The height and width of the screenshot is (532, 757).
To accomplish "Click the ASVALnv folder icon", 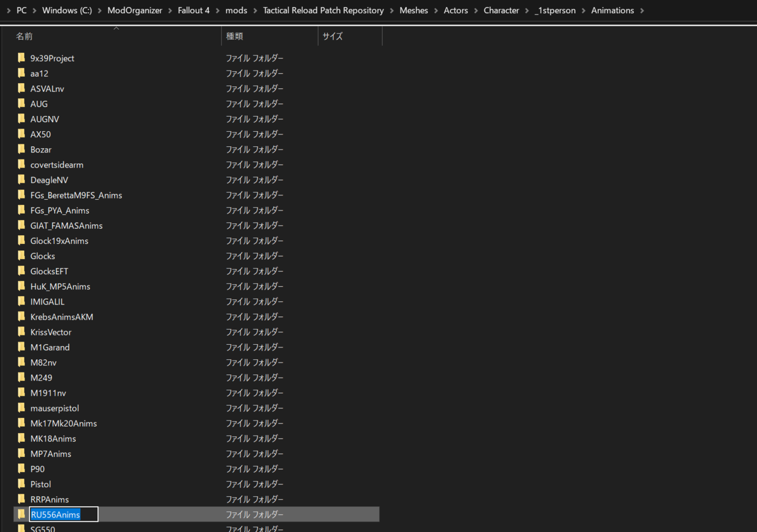I will (21, 88).
